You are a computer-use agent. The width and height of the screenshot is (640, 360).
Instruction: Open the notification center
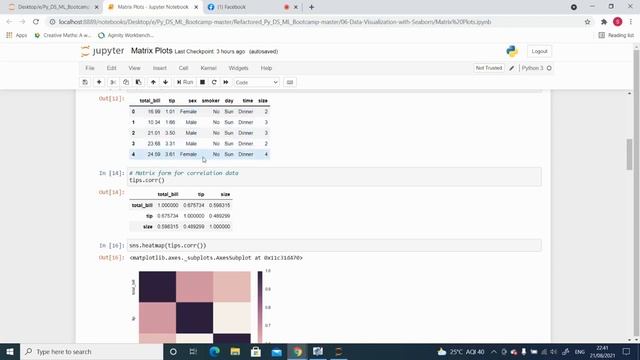627,352
